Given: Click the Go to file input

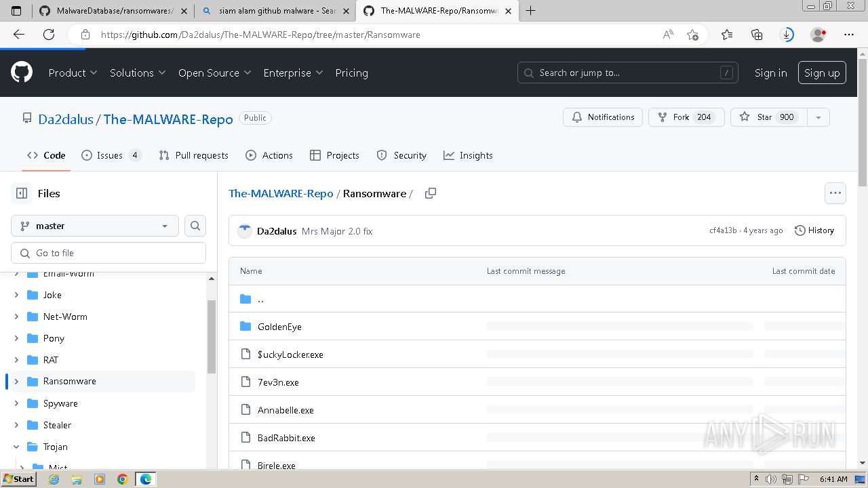Looking at the screenshot, I should coord(108,253).
